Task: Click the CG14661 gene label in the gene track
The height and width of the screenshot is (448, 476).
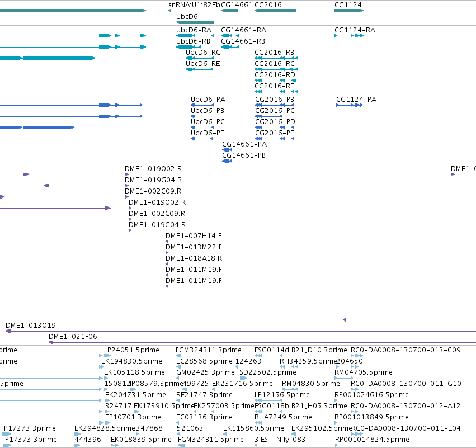Action: (237, 5)
